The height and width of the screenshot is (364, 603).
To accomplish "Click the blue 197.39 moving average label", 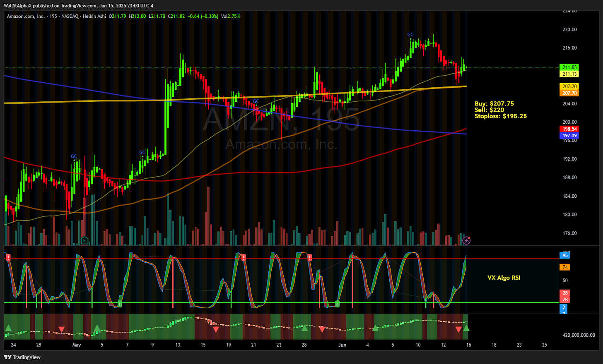I will point(569,136).
